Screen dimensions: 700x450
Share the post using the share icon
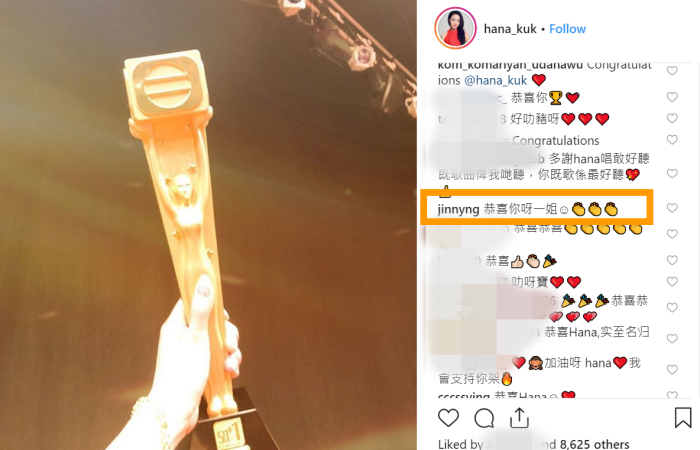(519, 418)
